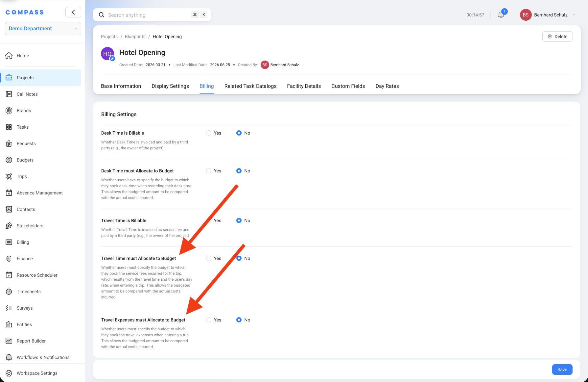Click the COMPASS logo
Image resolution: width=588 pixels, height=382 pixels.
(25, 12)
